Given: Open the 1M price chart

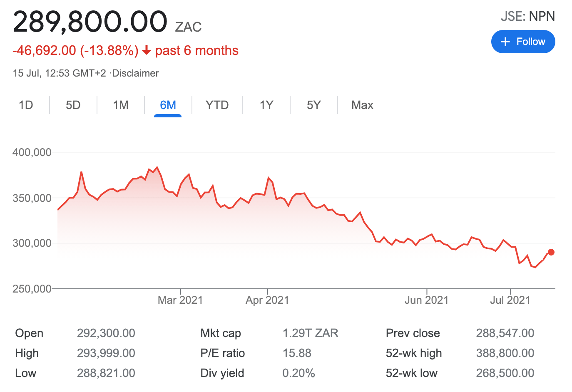Looking at the screenshot, I should click(121, 105).
